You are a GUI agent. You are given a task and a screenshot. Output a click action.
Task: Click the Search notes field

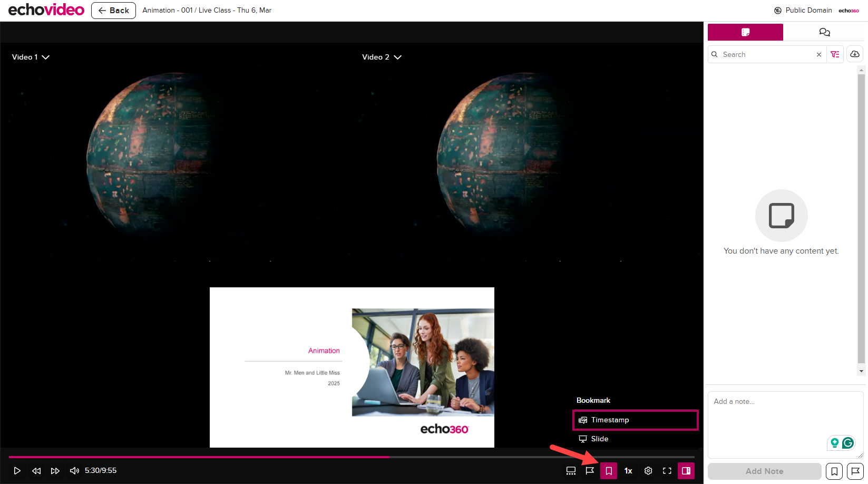[767, 54]
